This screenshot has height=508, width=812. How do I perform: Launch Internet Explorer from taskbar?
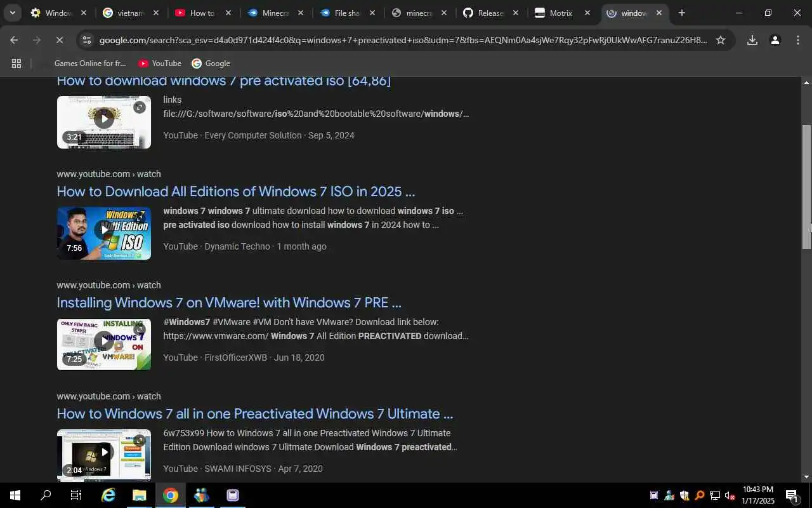(x=108, y=495)
